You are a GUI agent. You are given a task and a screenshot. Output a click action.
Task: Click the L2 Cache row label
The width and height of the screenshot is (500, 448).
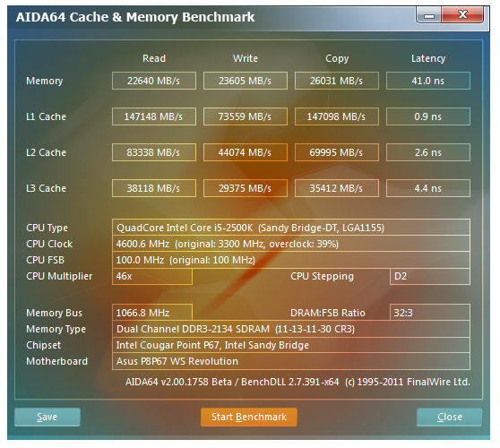(x=46, y=152)
